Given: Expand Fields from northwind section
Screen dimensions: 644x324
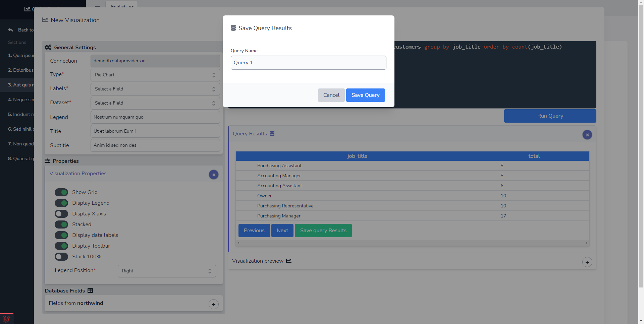Looking at the screenshot, I should (x=214, y=304).
